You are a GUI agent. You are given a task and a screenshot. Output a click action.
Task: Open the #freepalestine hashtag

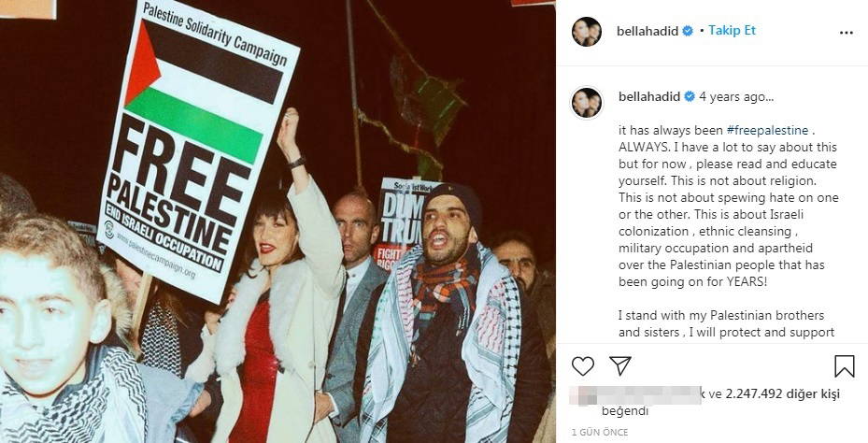pos(767,131)
